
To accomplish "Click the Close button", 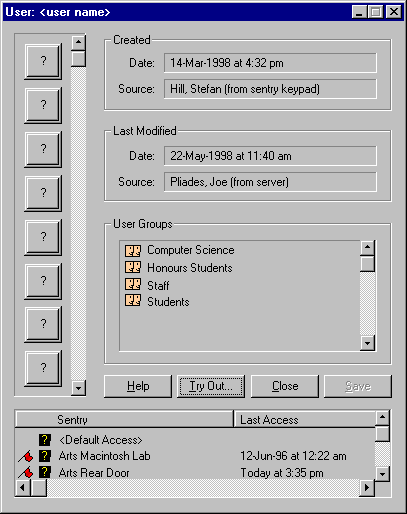I will [x=285, y=386].
